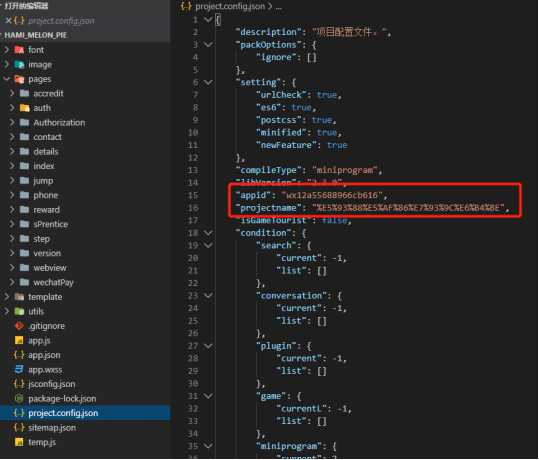This screenshot has height=460, width=539.
Task: Open jsconfig.json file
Action: point(52,384)
